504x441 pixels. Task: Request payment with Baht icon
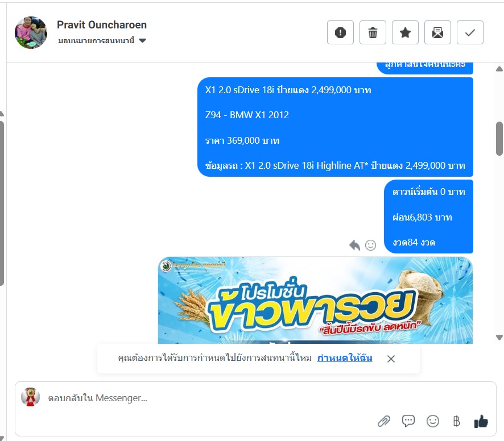456,421
